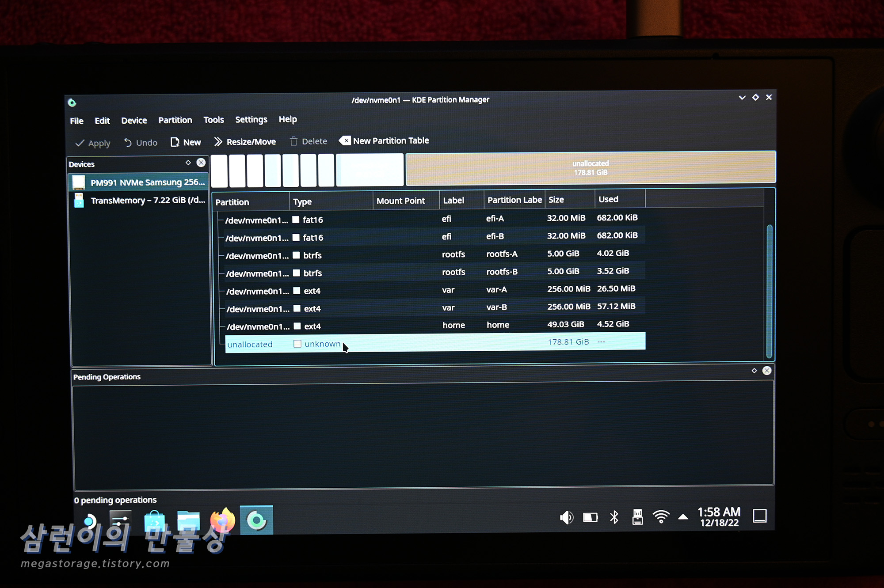
Task: Click the Undo arrow toolbar button
Action: [141, 143]
